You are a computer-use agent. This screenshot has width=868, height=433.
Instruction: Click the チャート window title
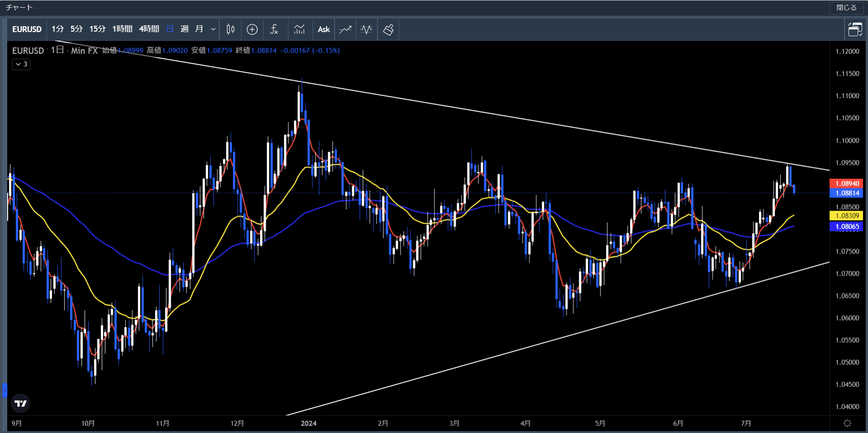click(19, 8)
